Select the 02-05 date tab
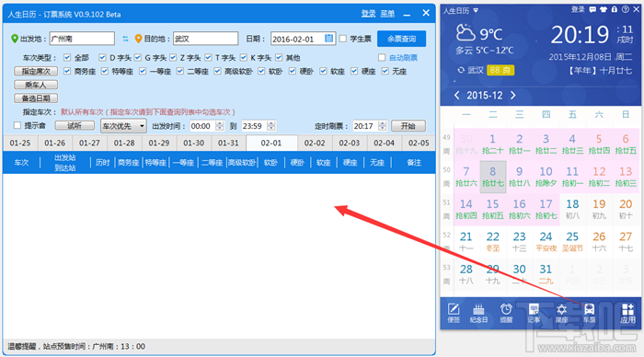 (x=419, y=143)
